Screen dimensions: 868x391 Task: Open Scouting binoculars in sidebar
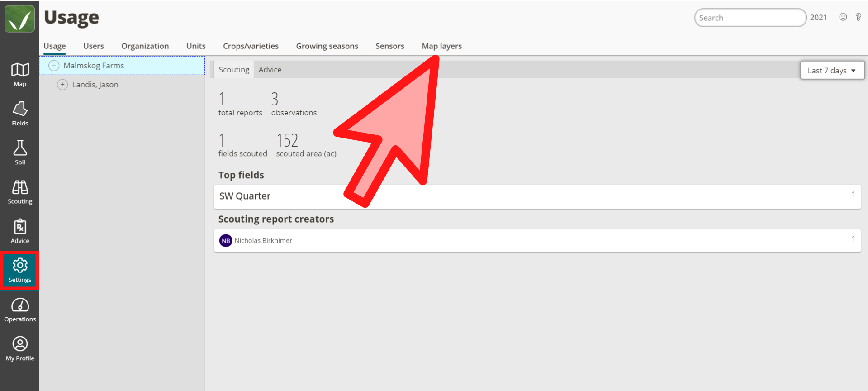click(20, 192)
